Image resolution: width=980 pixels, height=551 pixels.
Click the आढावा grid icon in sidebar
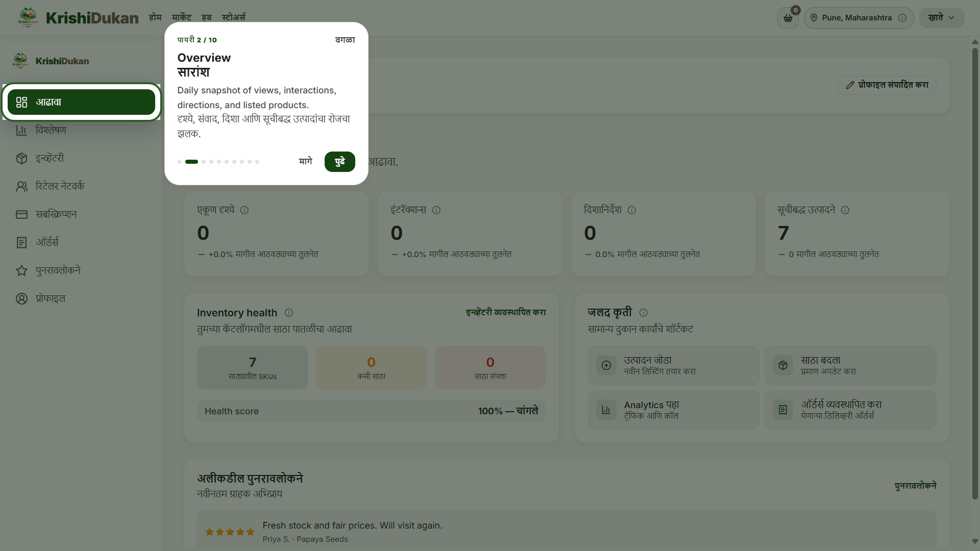pyautogui.click(x=21, y=102)
